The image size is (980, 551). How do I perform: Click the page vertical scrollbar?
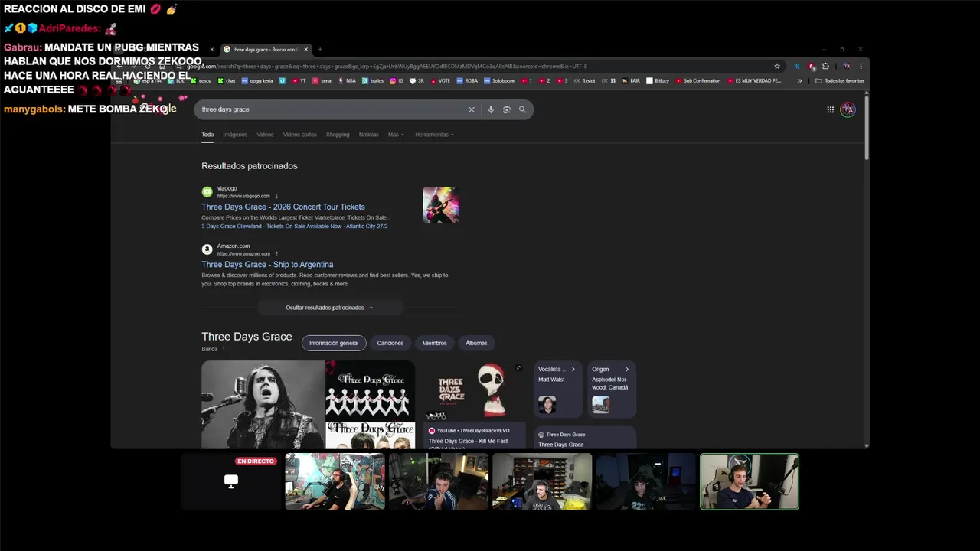867,126
